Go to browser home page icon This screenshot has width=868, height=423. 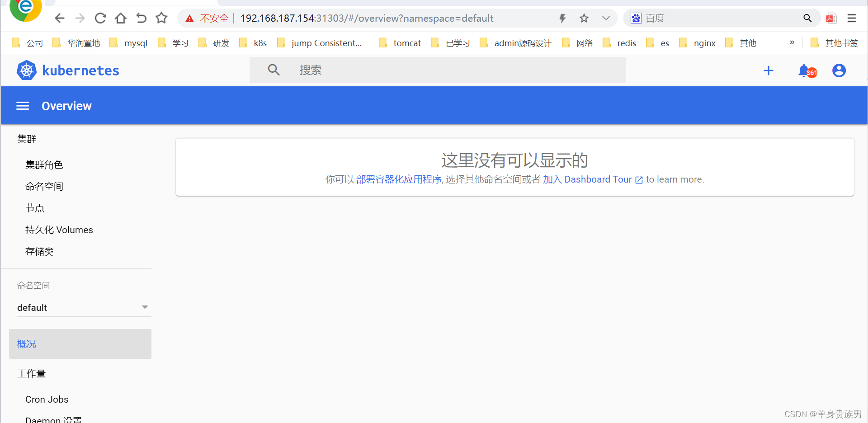coord(121,18)
